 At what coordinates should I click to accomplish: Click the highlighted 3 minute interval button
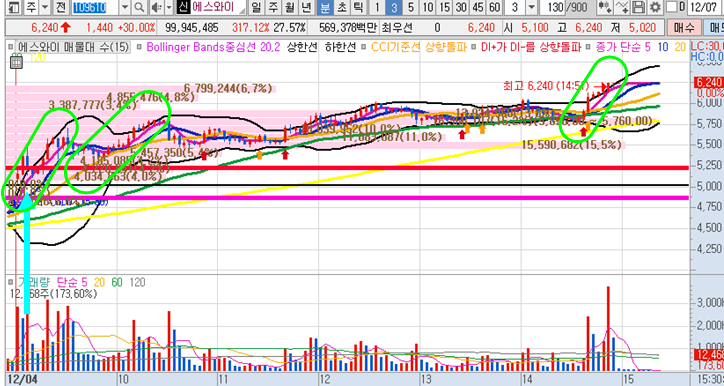tap(393, 7)
